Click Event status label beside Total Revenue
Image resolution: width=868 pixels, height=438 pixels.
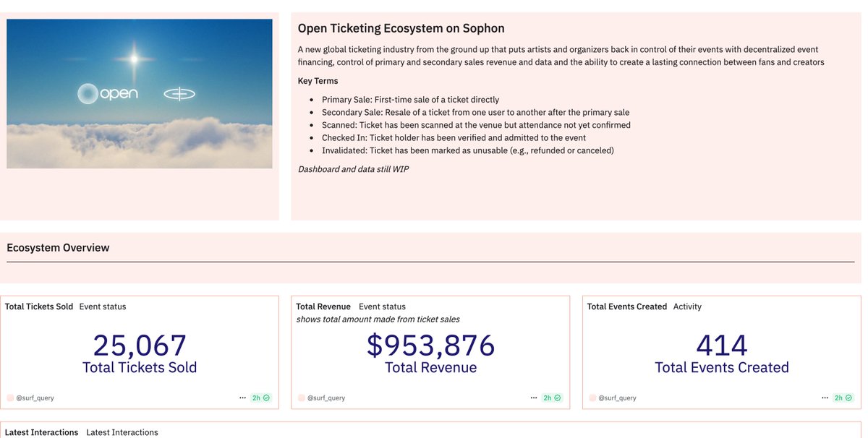click(382, 306)
